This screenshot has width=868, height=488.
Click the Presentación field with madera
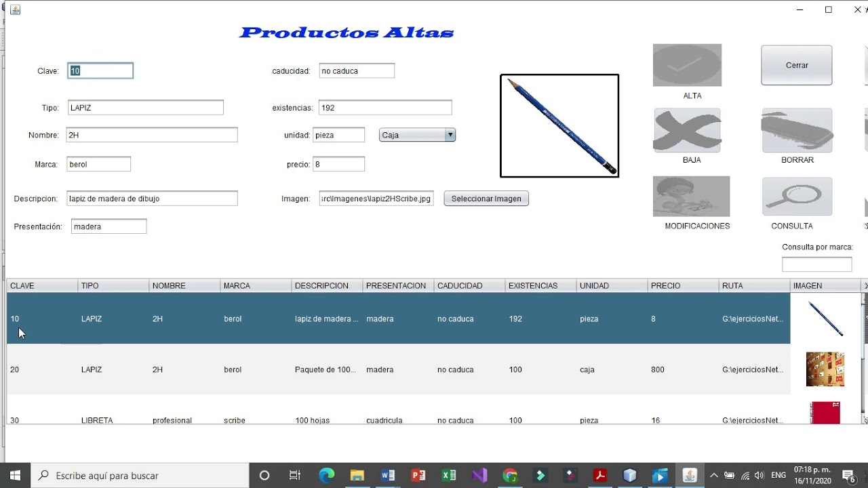pos(108,226)
